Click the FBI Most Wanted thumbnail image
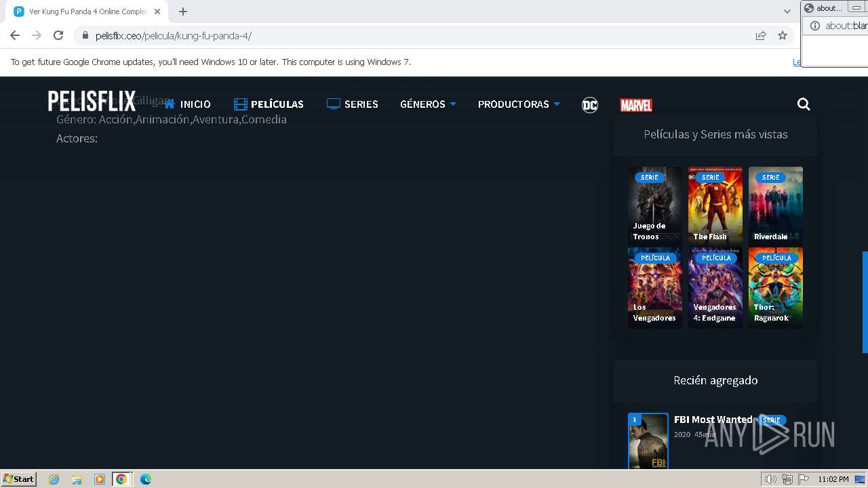This screenshot has height=488, width=868. (x=648, y=441)
